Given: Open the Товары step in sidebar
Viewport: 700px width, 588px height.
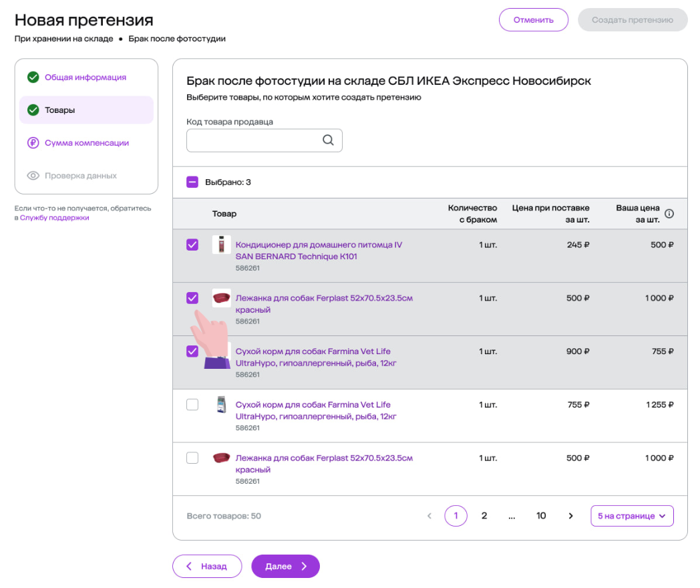Looking at the screenshot, I should click(x=60, y=110).
